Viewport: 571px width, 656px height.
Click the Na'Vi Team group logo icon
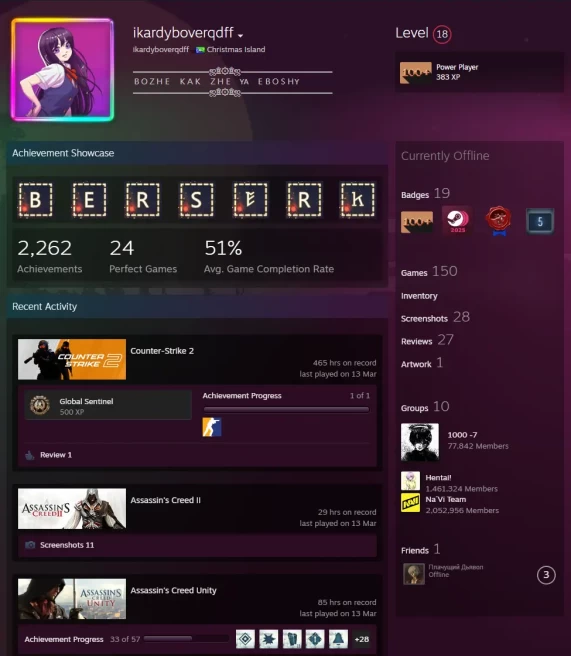coord(410,502)
